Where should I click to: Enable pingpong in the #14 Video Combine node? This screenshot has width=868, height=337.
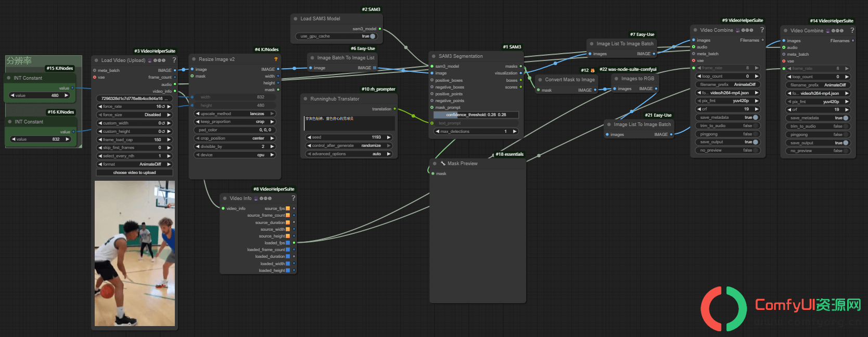[x=819, y=134]
